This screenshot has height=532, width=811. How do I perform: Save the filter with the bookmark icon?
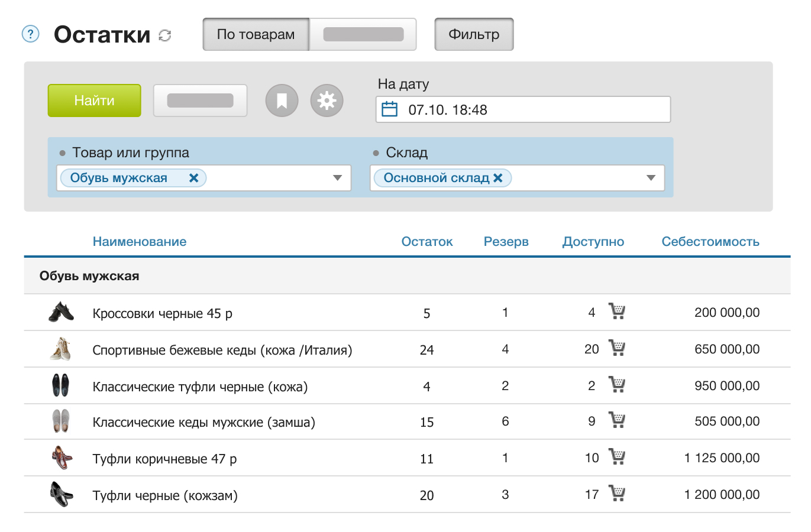(282, 100)
